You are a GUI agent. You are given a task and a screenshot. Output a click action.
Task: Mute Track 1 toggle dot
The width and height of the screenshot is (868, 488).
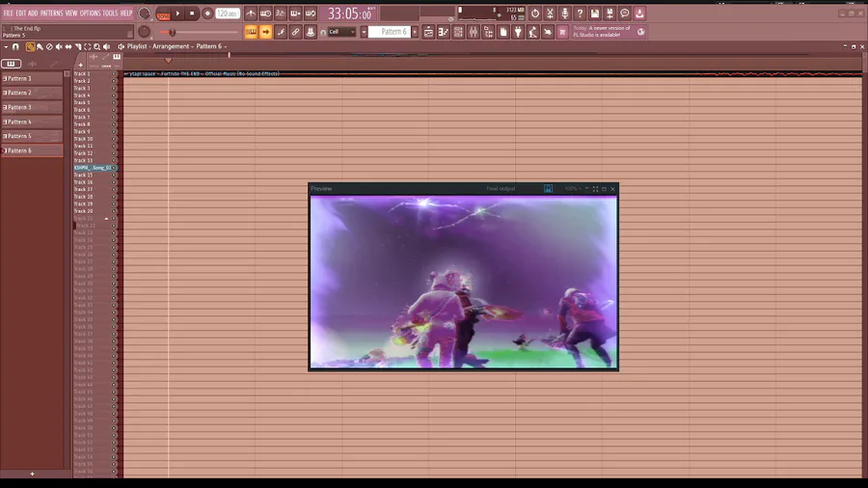point(114,73)
